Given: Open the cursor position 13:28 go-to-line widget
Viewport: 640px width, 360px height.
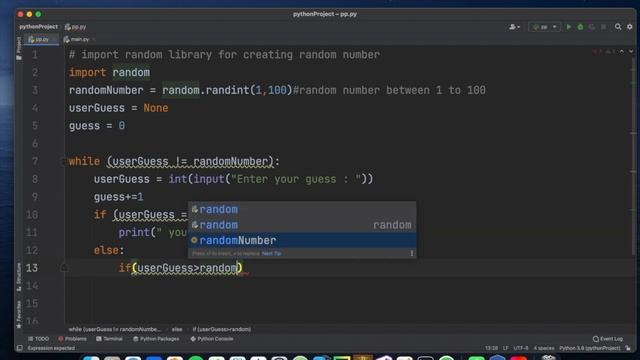Looking at the screenshot, I should click(491, 348).
